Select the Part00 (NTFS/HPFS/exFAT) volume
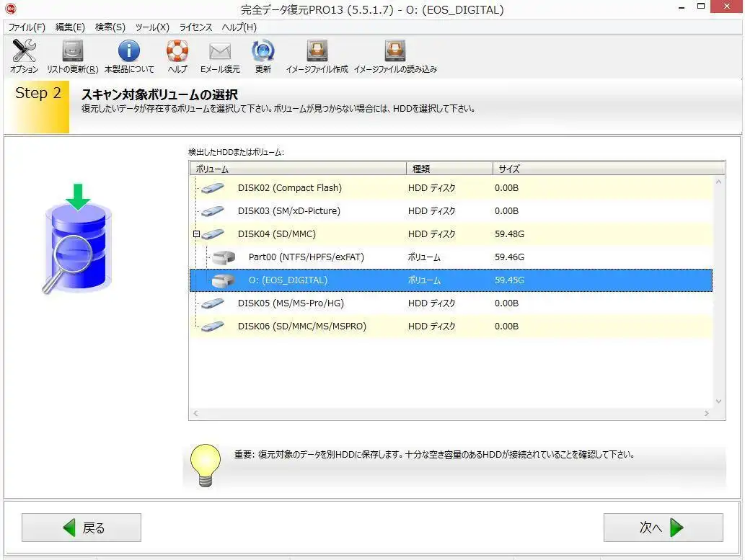This screenshot has width=745, height=560. (306, 257)
